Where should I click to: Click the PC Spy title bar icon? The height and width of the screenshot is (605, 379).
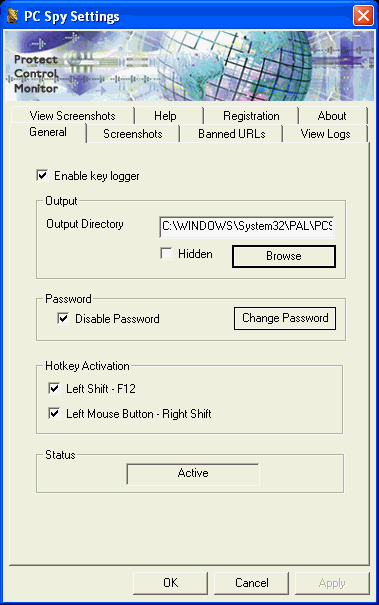click(12, 15)
